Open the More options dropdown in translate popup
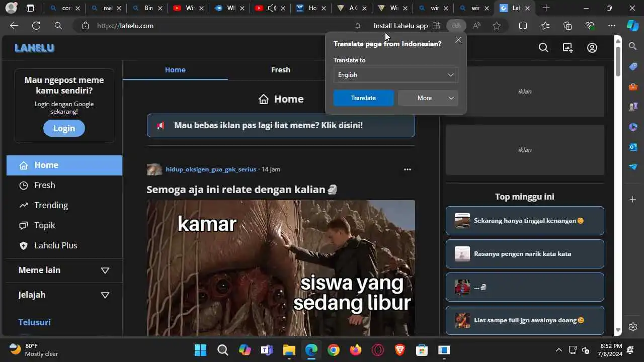 coord(428,98)
